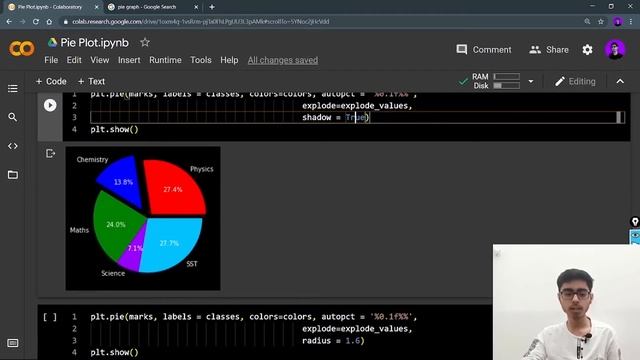Click plt.show() in the second cell
This screenshot has height=360, width=640.
click(114, 352)
